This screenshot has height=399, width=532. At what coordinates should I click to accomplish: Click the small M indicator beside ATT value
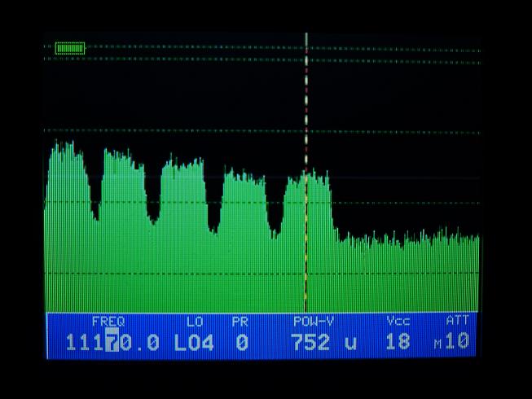click(x=437, y=344)
